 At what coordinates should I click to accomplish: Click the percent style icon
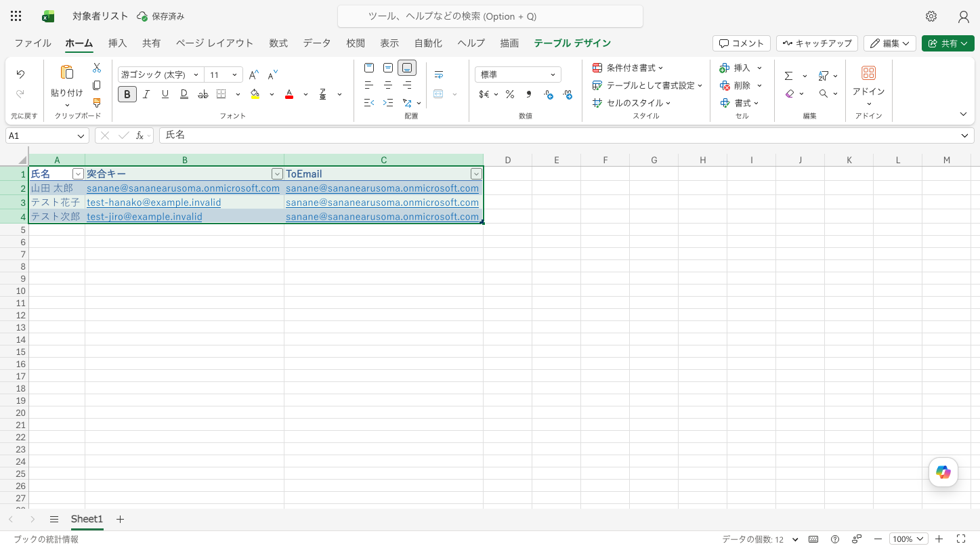pos(510,94)
